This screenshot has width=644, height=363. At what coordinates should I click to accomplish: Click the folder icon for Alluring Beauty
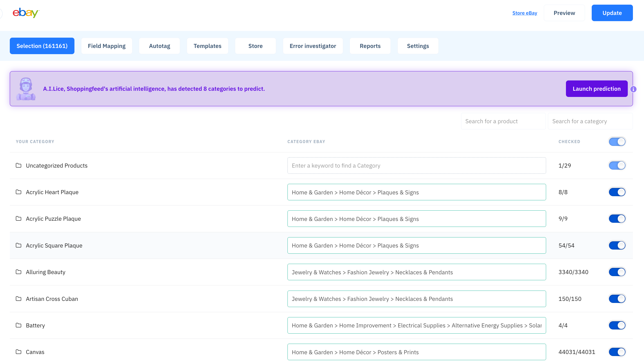18,272
